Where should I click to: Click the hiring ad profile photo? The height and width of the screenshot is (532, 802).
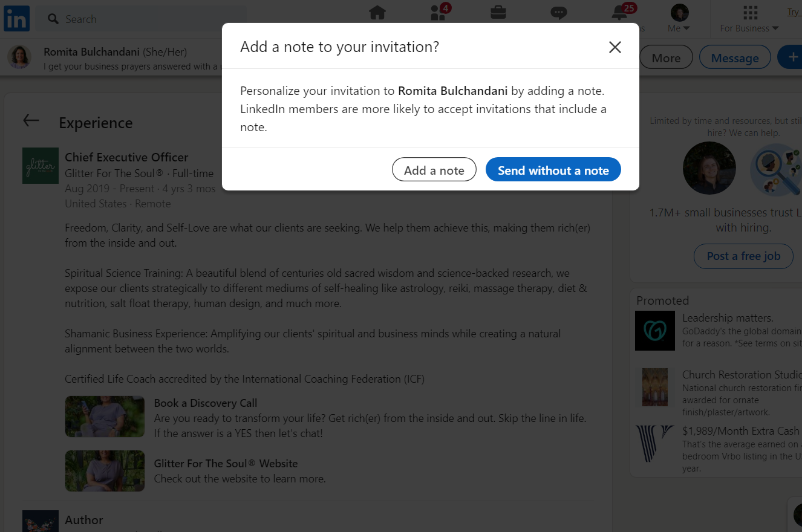pyautogui.click(x=709, y=169)
